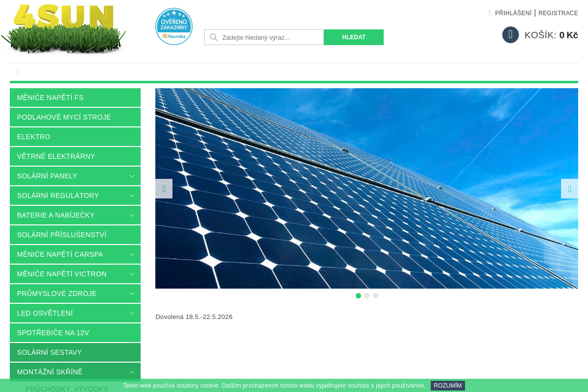Open Podlahové mycí stroje category
Image resolution: width=588 pixels, height=392 pixels.
coord(75,117)
